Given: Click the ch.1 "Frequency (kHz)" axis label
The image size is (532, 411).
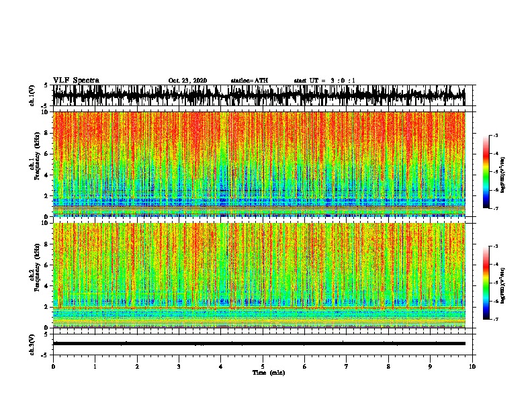Looking at the screenshot, I should 37,156.
